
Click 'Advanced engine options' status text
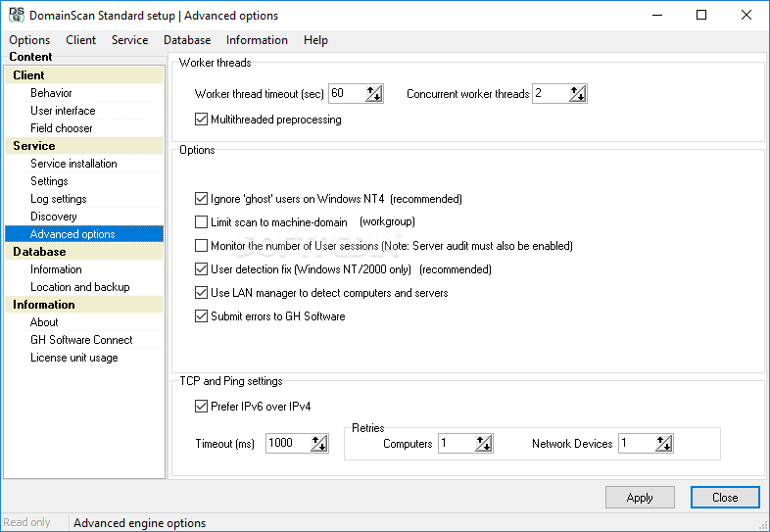139,522
